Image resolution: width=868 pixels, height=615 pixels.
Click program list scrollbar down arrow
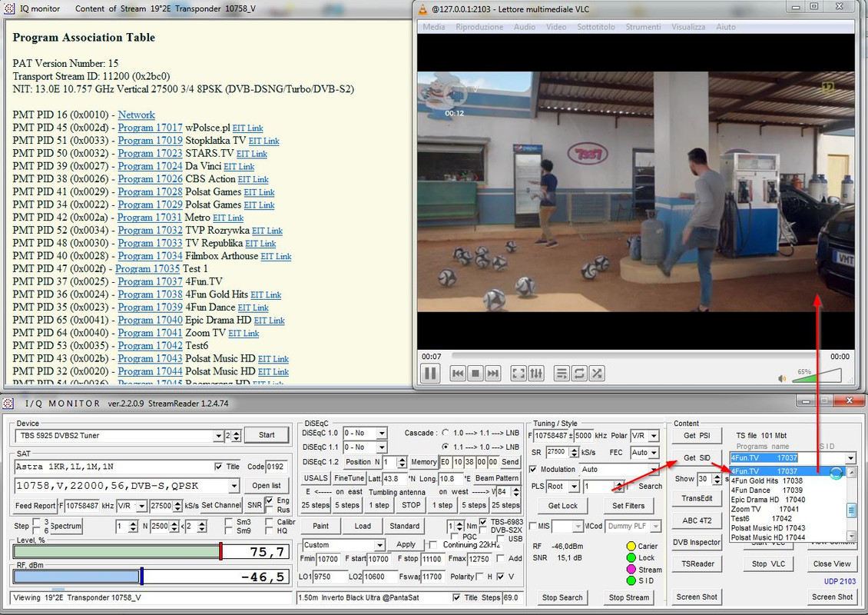[x=851, y=536]
